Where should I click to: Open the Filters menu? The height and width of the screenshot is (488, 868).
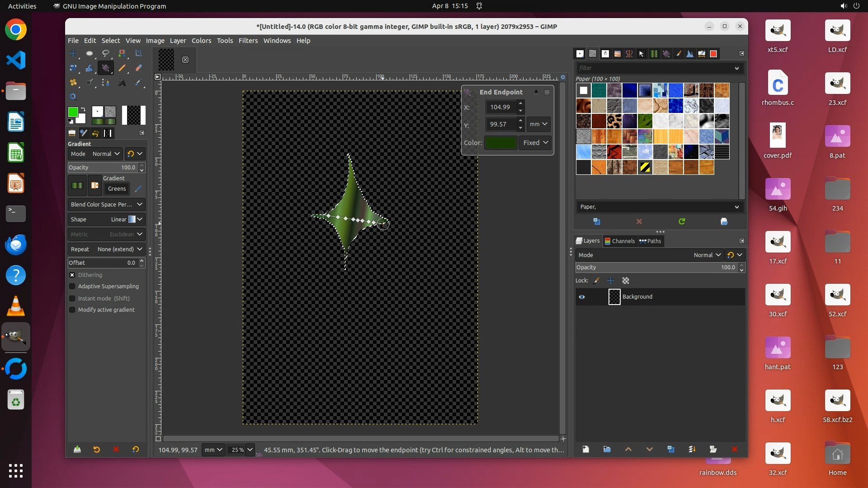point(248,41)
